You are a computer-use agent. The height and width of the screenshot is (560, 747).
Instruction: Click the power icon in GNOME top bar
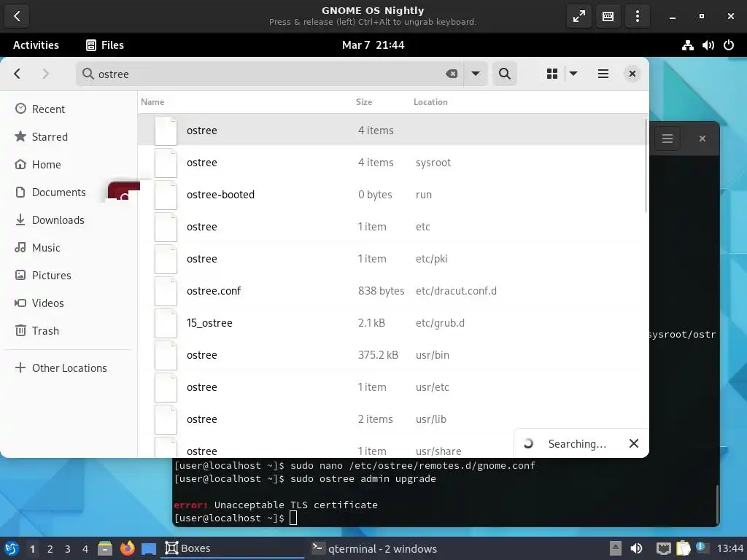[729, 45]
